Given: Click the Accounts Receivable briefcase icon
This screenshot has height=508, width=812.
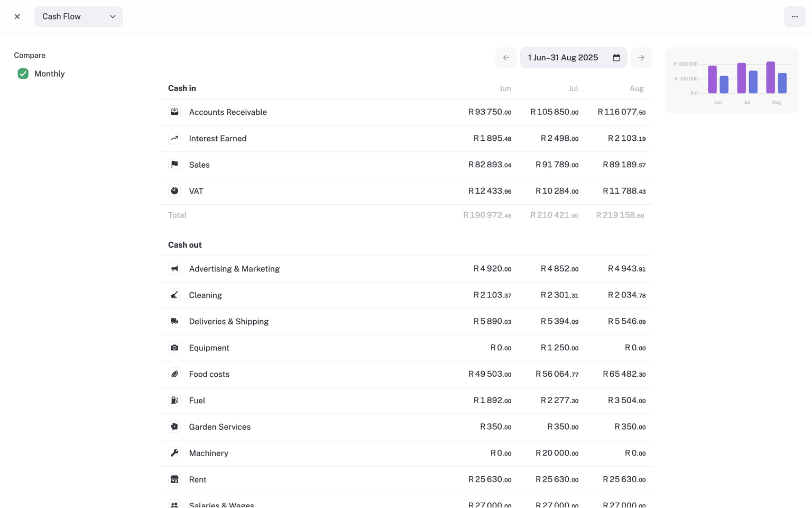Looking at the screenshot, I should click(x=174, y=112).
